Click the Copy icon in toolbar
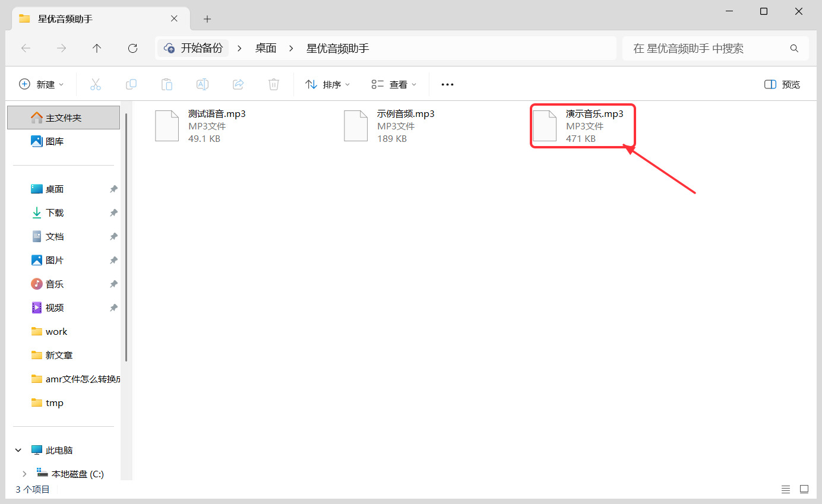The image size is (822, 504). click(131, 84)
